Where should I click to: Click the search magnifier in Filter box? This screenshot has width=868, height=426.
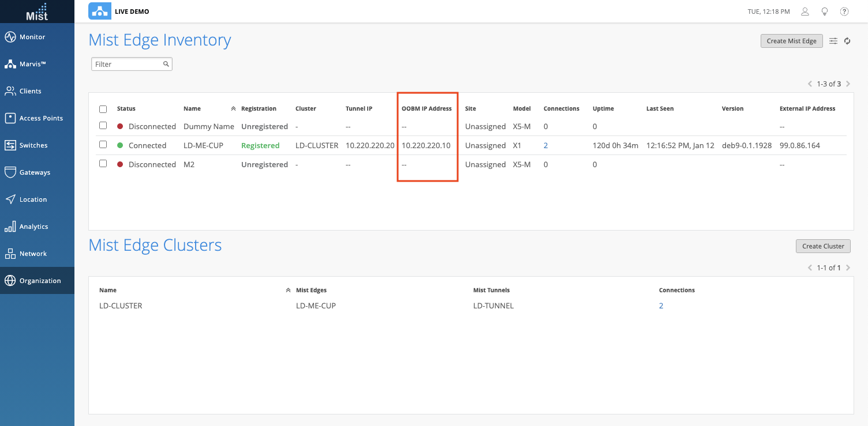[x=166, y=64]
